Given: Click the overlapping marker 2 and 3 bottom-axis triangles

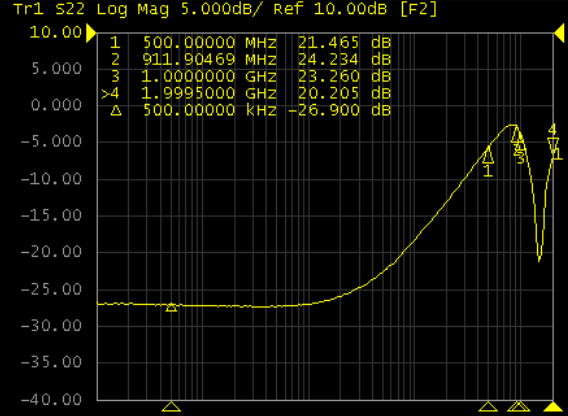Looking at the screenshot, I should (518, 407).
